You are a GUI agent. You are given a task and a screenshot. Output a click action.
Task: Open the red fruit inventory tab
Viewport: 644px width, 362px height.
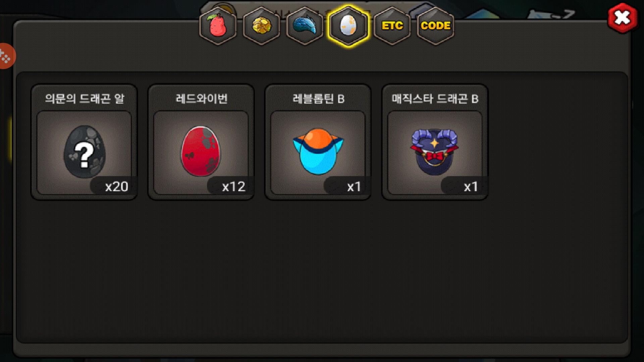click(218, 26)
